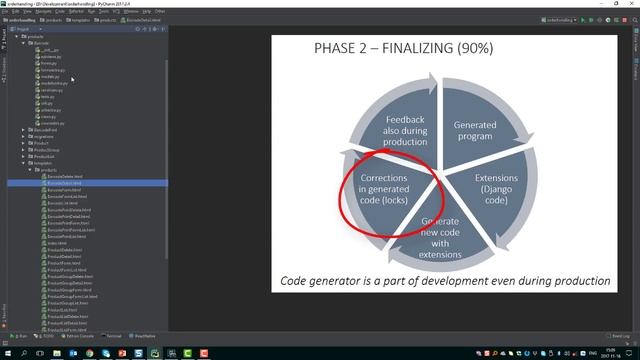Screen dimensions: 640x360
Task: Click the red Stop icon in the toolbar
Action: pyautogui.click(x=624, y=20)
